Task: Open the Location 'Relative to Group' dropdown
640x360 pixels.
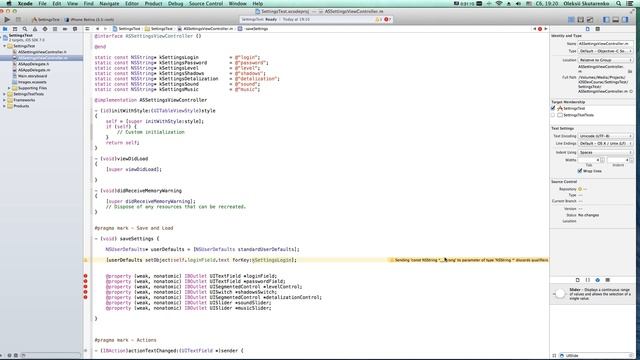Action: [x=605, y=60]
